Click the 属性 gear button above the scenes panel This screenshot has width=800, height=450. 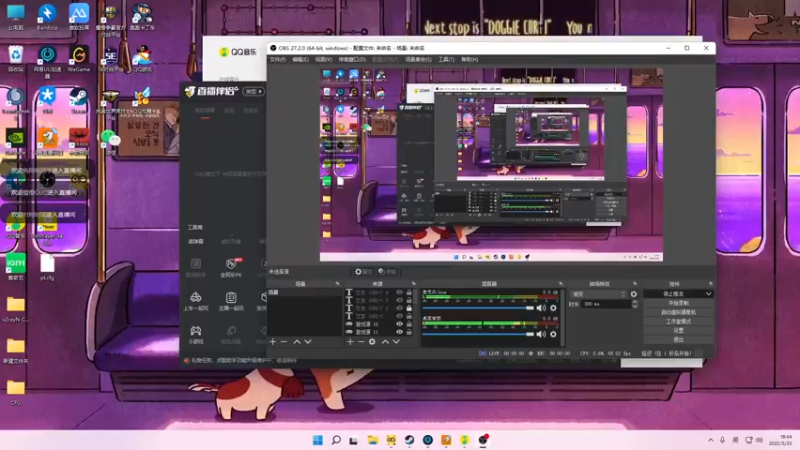363,272
